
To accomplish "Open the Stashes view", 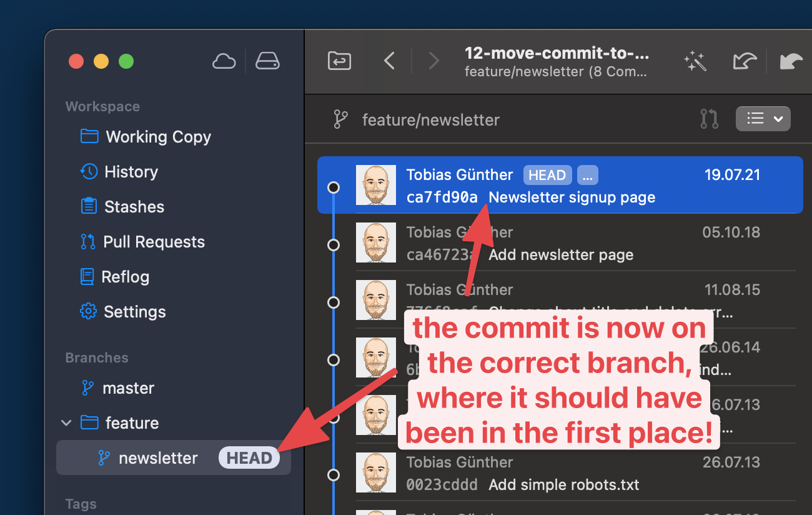I will click(x=134, y=207).
